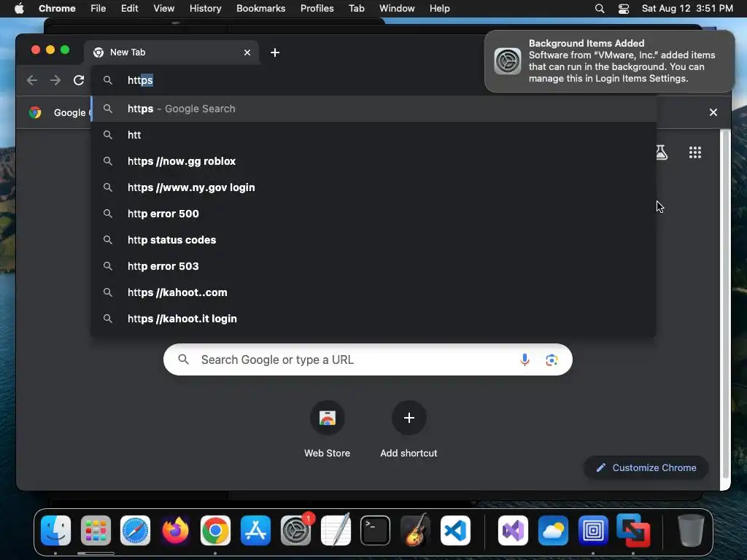Open Finder from the Dock
This screenshot has height=560, width=747.
pyautogui.click(x=55, y=531)
